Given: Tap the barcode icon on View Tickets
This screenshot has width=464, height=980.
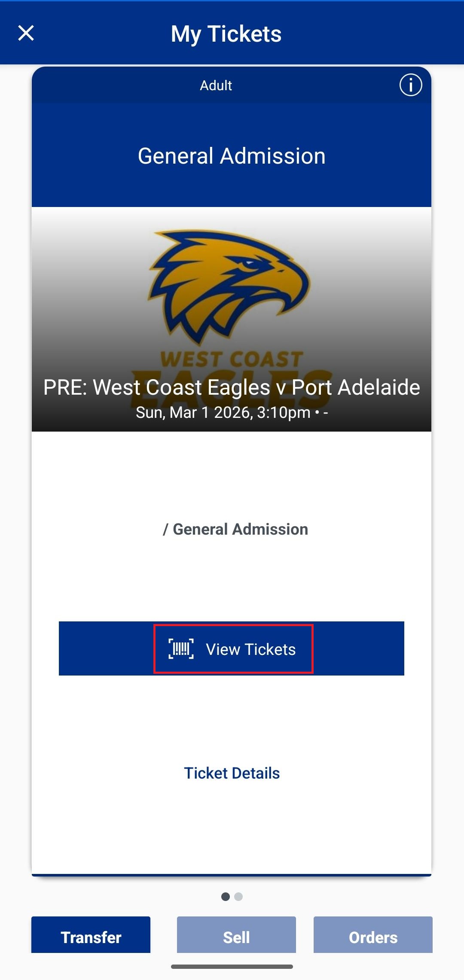Looking at the screenshot, I should [181, 648].
